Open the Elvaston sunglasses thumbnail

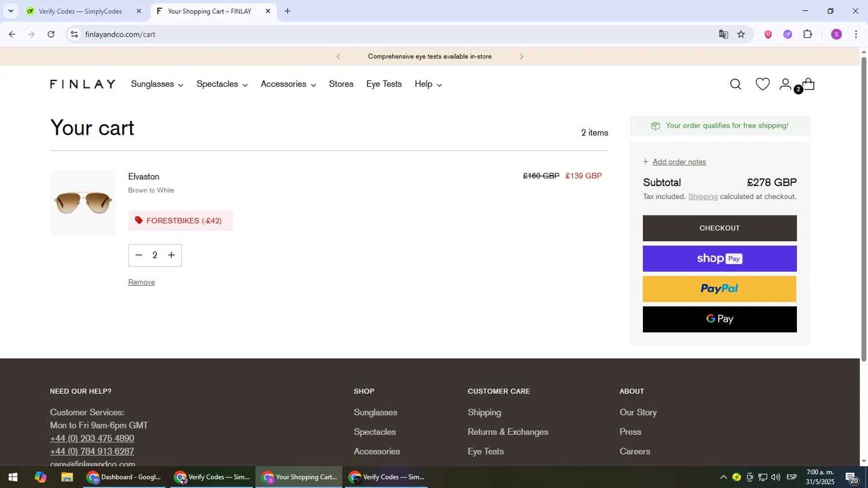click(83, 202)
